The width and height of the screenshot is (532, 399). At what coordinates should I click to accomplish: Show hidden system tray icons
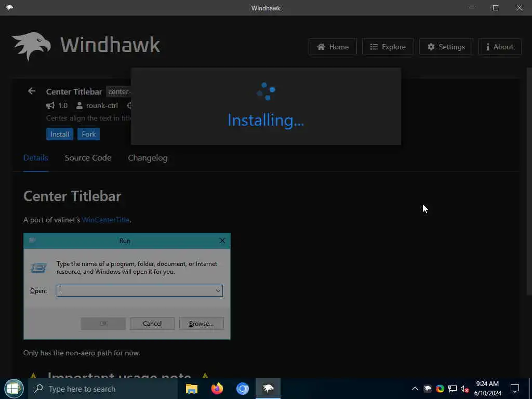(x=415, y=389)
